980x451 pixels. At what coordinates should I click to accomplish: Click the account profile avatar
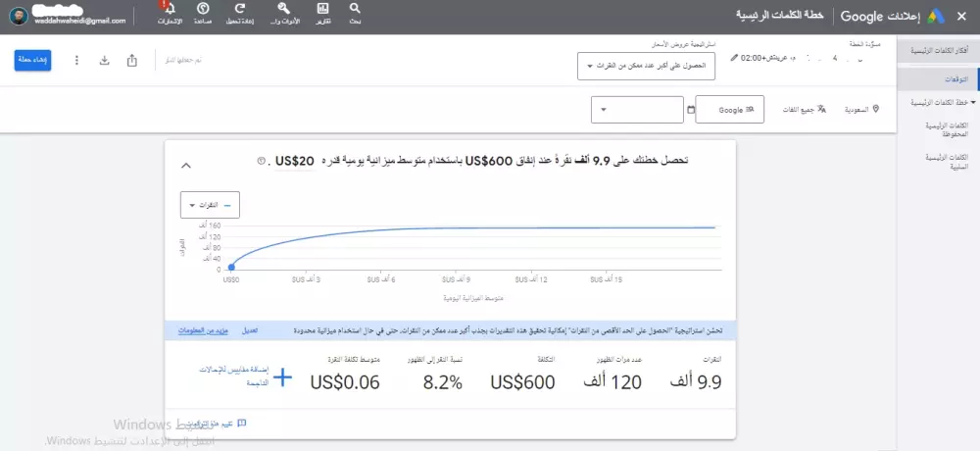pyautogui.click(x=19, y=17)
